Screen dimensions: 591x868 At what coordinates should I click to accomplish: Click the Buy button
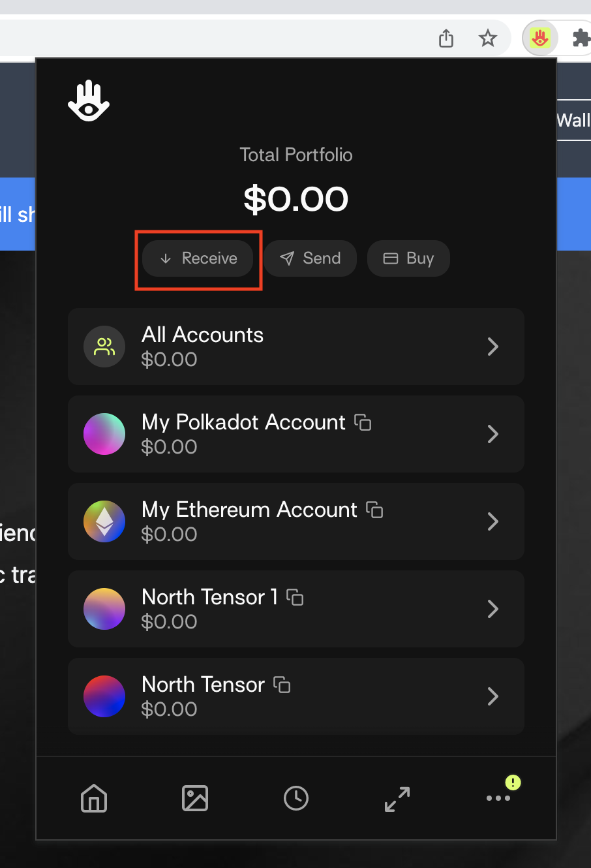[x=408, y=258]
